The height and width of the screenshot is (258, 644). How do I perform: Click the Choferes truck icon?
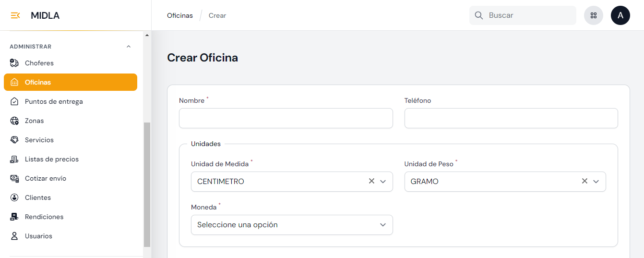(x=14, y=63)
